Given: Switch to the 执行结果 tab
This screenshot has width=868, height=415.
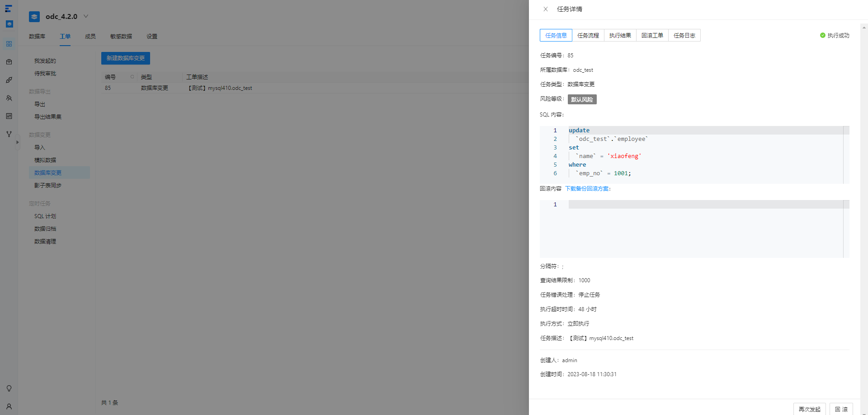Looking at the screenshot, I should pyautogui.click(x=620, y=35).
